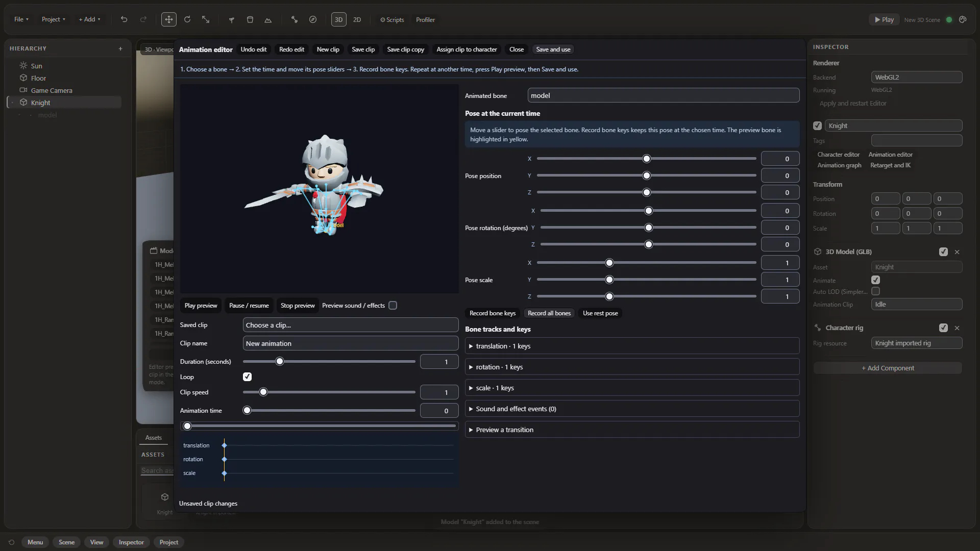Expand the scale · 1 keys track
Viewport: 980px width, 551px height.
[x=632, y=388]
